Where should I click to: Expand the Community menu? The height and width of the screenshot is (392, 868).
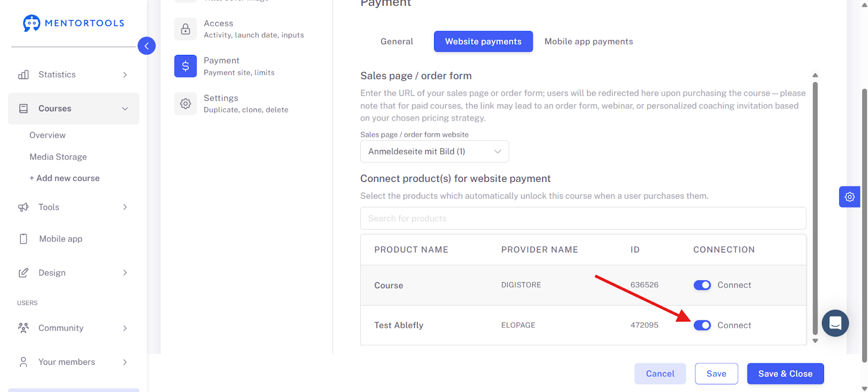74,328
